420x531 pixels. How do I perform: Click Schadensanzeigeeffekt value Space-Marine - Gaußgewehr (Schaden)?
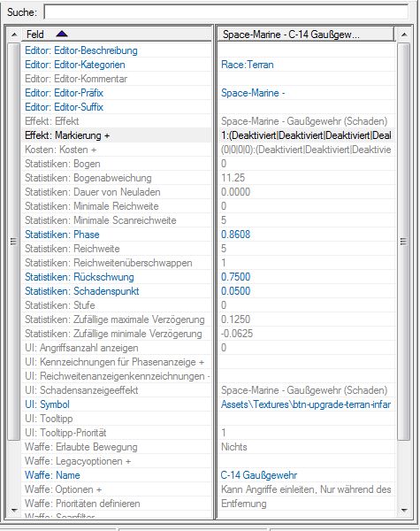click(304, 390)
